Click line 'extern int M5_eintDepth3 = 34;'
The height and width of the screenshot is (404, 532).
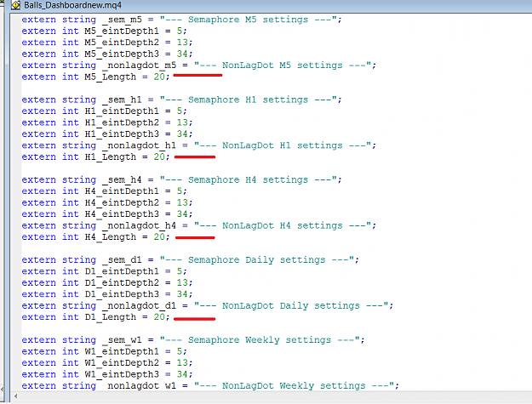pos(107,54)
